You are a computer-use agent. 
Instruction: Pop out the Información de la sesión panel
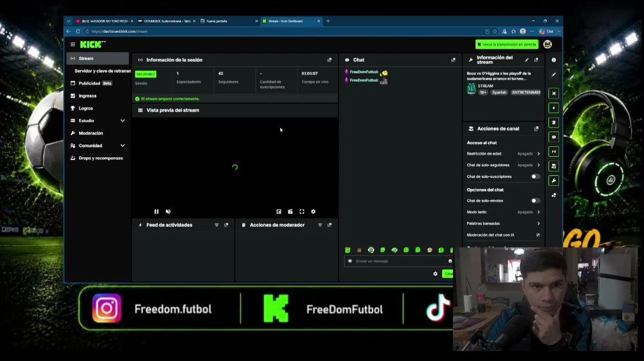tap(330, 60)
